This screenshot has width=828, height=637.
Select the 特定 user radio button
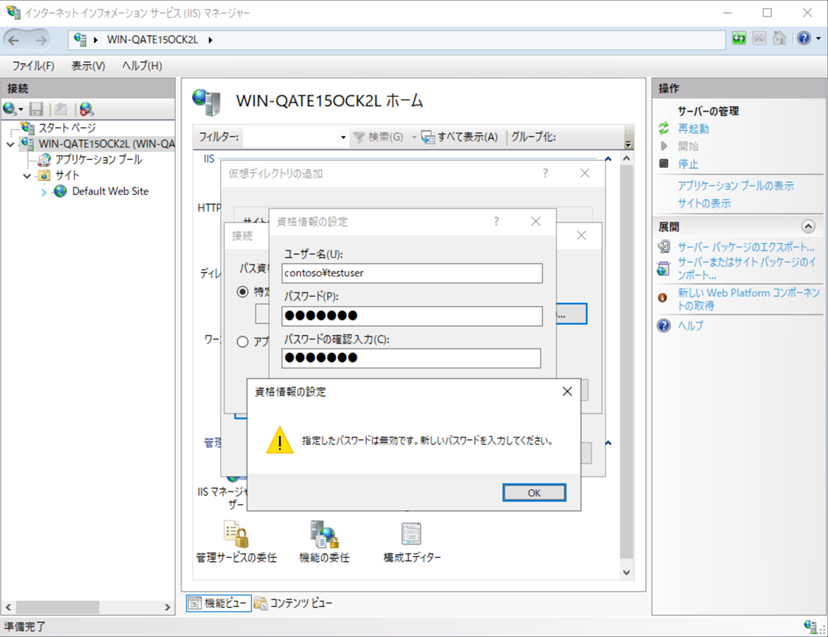[x=242, y=292]
